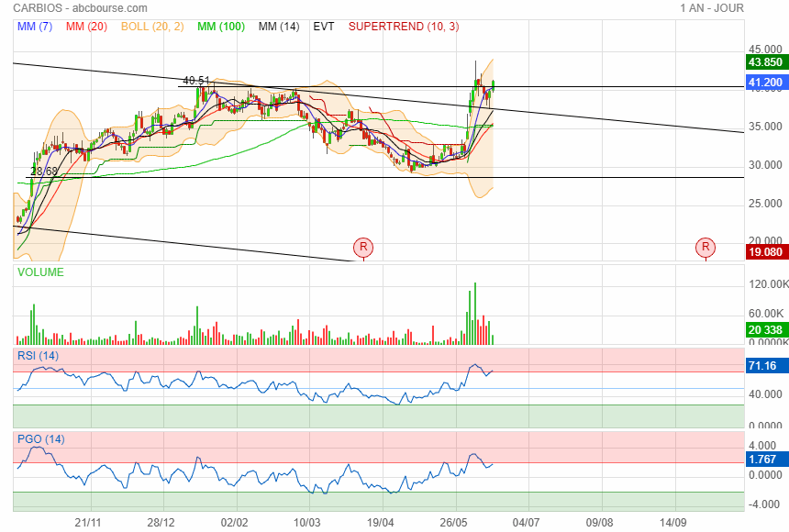
Task: Click the 35.000 price axis label
Action: 765,127
